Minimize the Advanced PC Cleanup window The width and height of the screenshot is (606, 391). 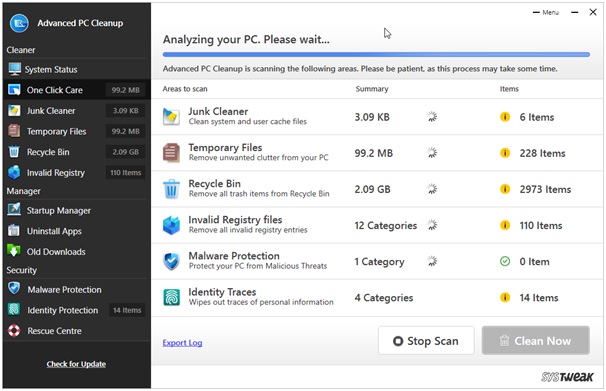(575, 12)
